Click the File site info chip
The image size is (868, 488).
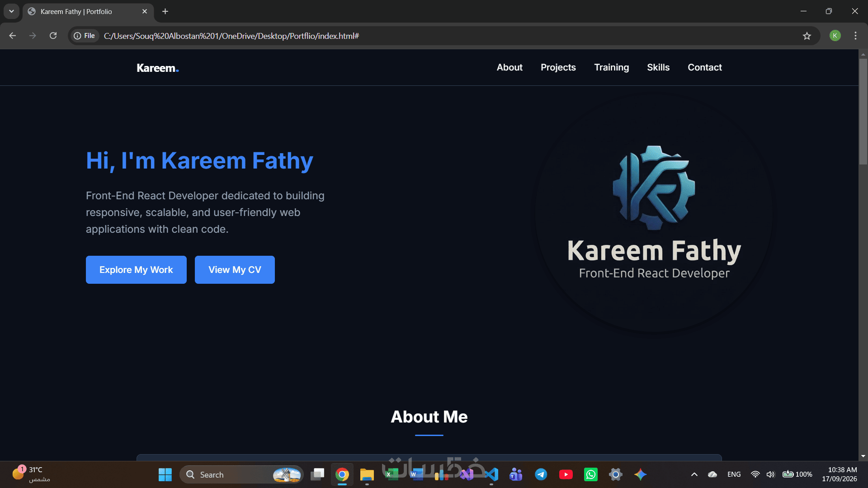coord(85,36)
